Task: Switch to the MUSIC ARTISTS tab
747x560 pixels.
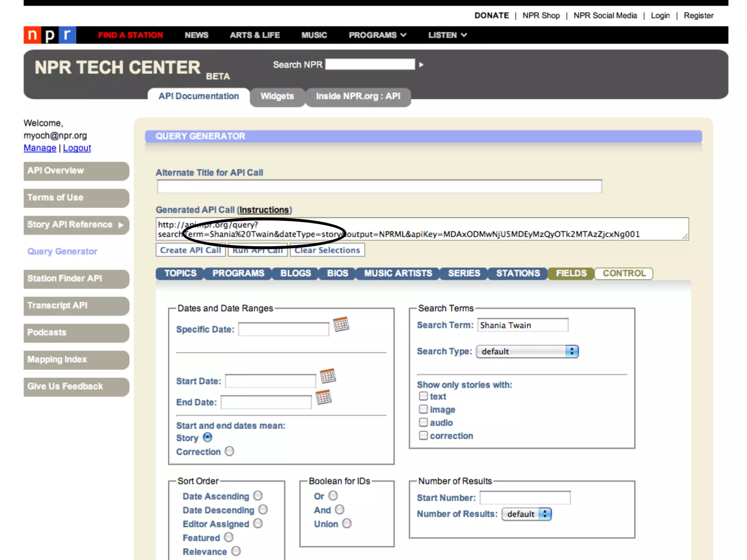Action: [x=398, y=273]
